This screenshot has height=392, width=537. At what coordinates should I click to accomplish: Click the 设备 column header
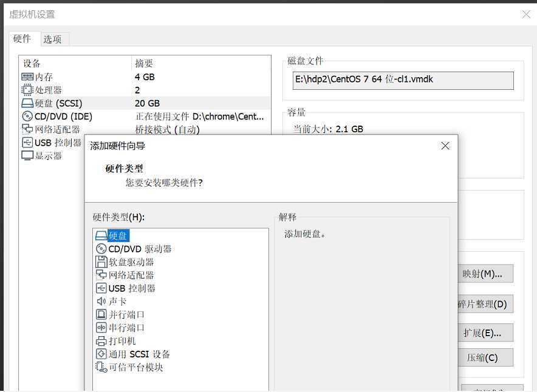(32, 63)
